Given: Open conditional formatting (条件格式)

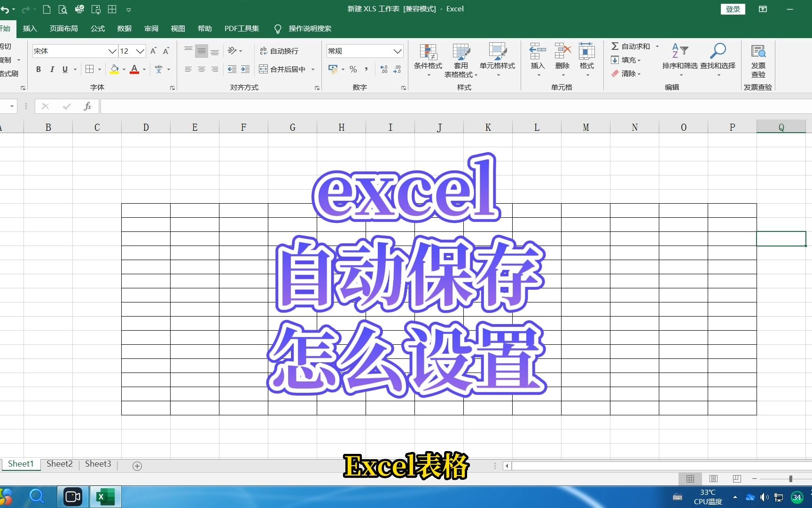Looking at the screenshot, I should coord(428,59).
